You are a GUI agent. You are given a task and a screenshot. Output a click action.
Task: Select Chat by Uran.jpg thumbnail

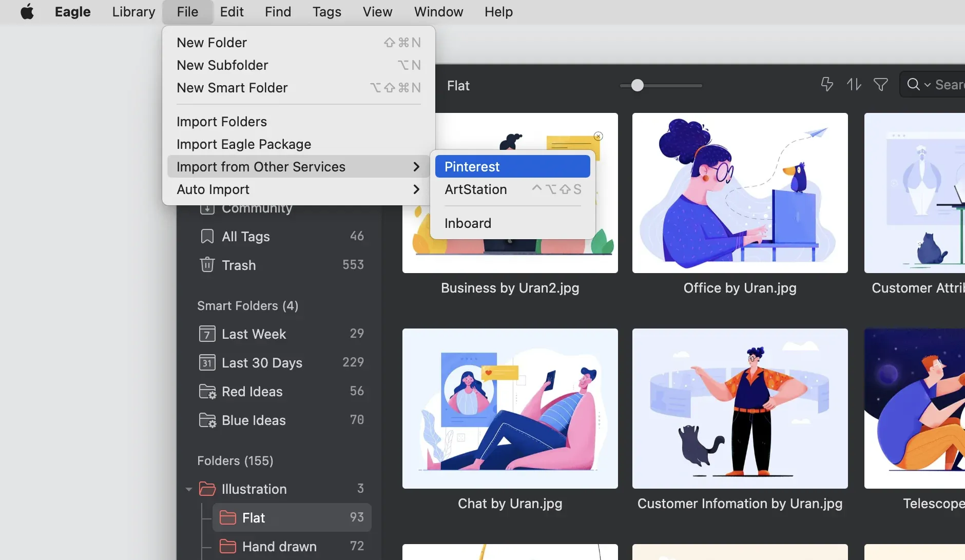coord(510,409)
